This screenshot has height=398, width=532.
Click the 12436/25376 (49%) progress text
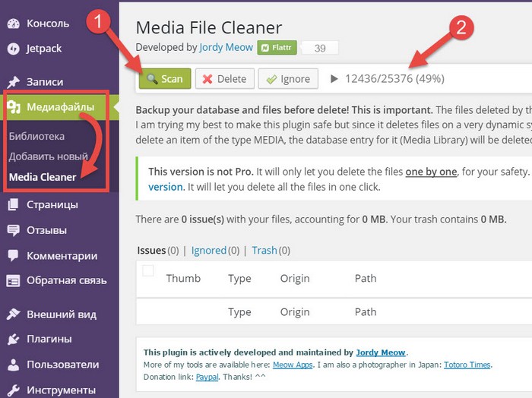pyautogui.click(x=395, y=79)
